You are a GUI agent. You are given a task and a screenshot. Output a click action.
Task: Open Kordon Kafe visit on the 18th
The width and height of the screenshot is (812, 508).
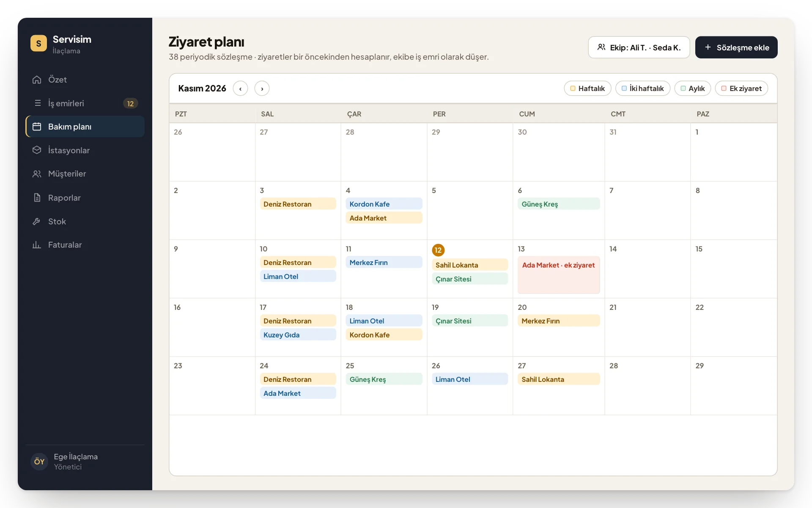coord(384,335)
